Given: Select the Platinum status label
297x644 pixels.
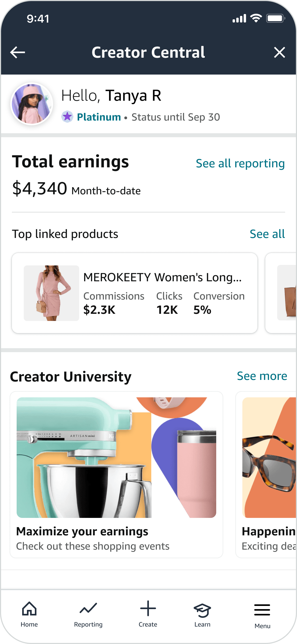Looking at the screenshot, I should pos(99,117).
